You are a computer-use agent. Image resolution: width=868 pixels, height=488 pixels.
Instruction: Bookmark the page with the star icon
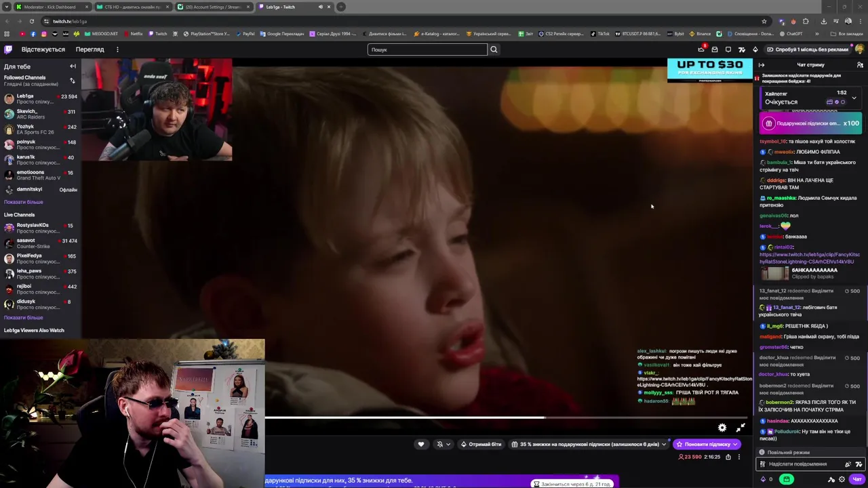(764, 21)
